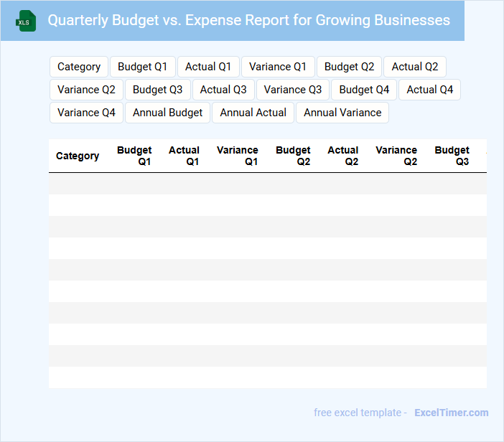Image resolution: width=504 pixels, height=442 pixels.
Task: Choose the Annual Actual tag
Action: (253, 113)
